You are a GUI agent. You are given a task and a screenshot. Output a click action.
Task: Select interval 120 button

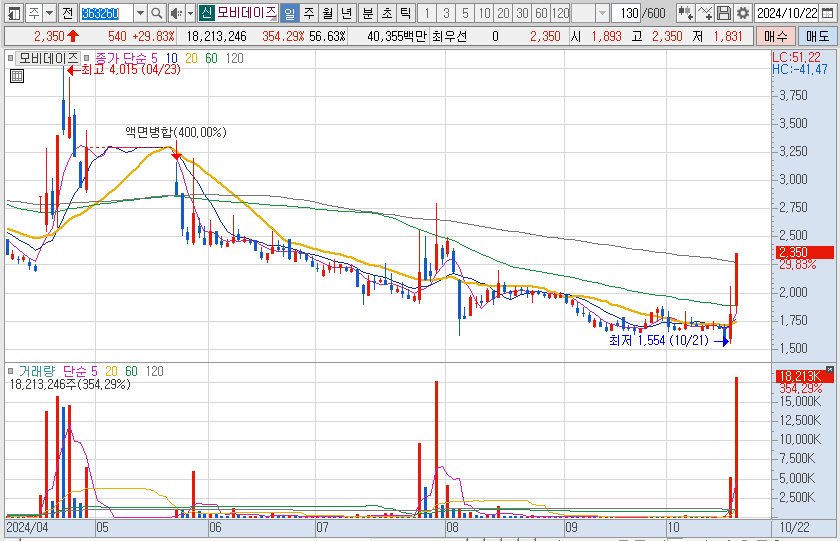pyautogui.click(x=560, y=13)
